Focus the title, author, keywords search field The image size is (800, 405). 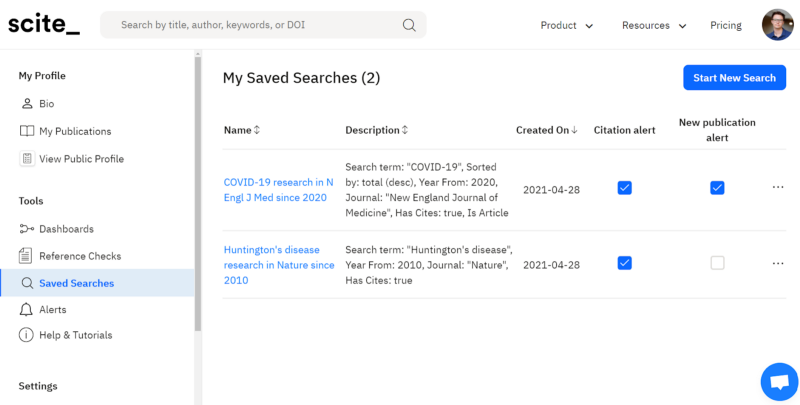[x=255, y=25]
